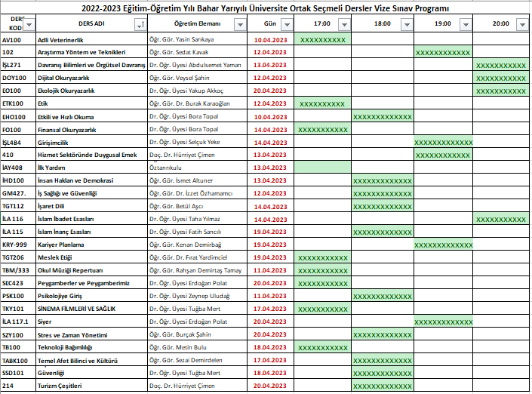Viewport: 532px width, 394px height.
Task: Select the 'İslam İbadet Esasları' cell
Action: [91, 219]
